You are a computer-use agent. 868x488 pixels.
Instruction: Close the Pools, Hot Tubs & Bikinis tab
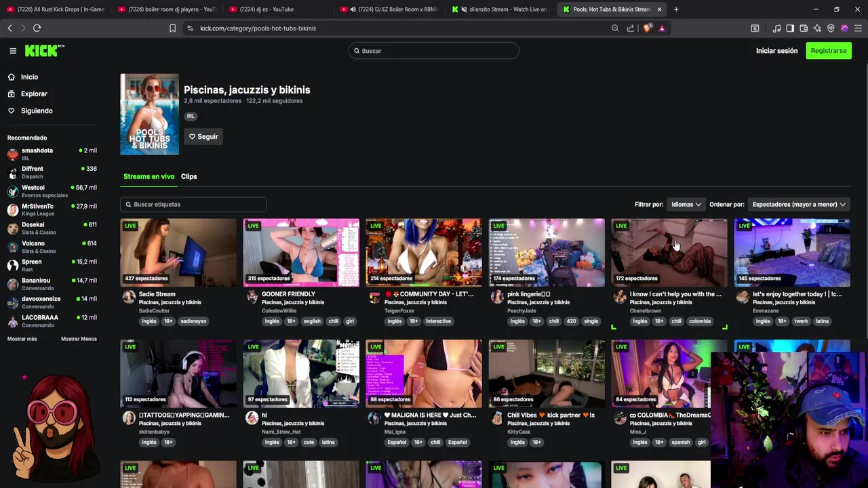point(659,9)
